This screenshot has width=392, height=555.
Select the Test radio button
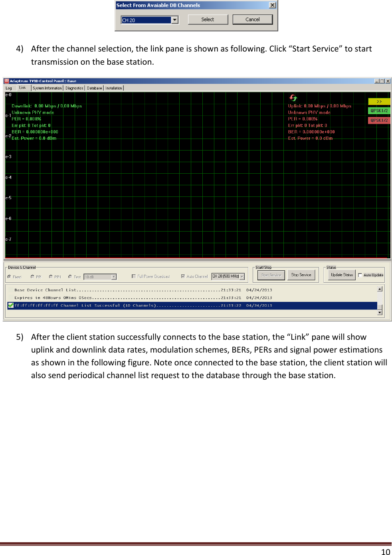click(x=70, y=277)
